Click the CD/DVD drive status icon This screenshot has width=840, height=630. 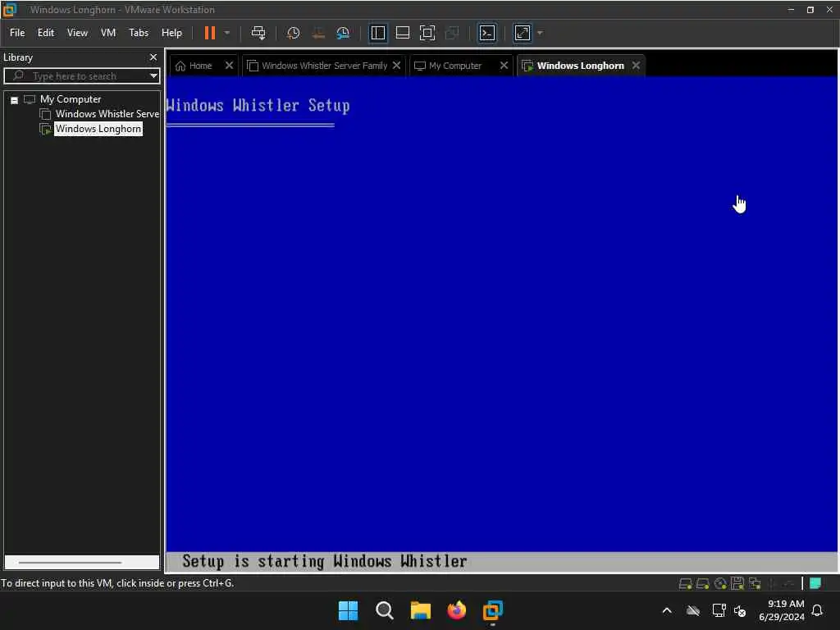coord(720,583)
